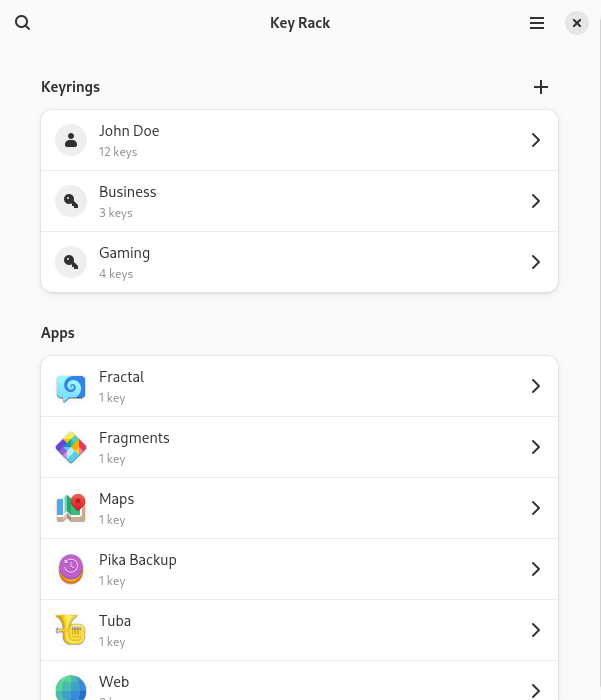Viewport: 601px width, 700px height.
Task: Add a new keyring with plus icon
Action: coord(541,87)
